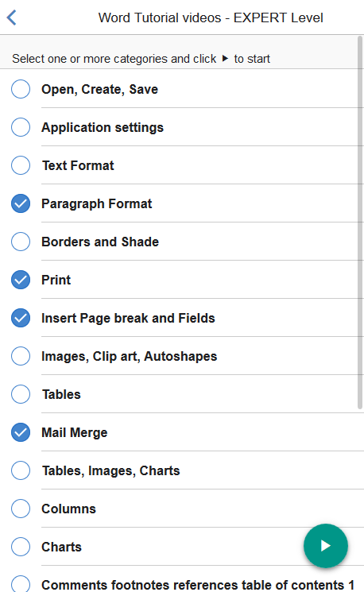Check the Tables, Images, Charts circle
The width and height of the screenshot is (364, 592).
tap(21, 470)
